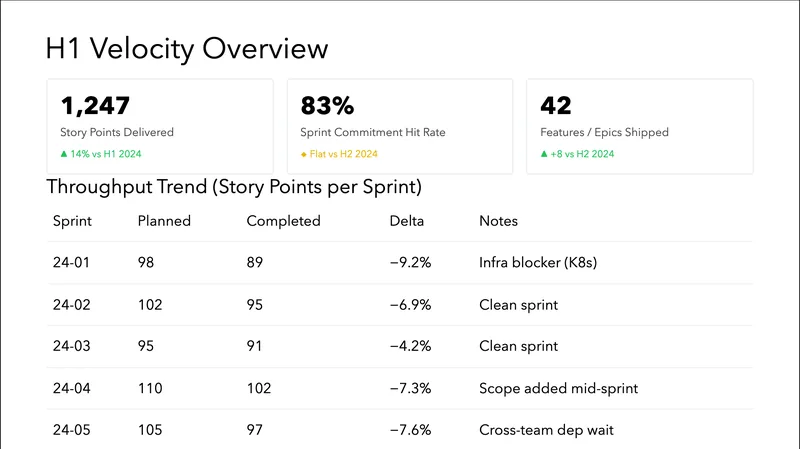Click the −6.9% delta for sprint 24-02

coord(409,304)
